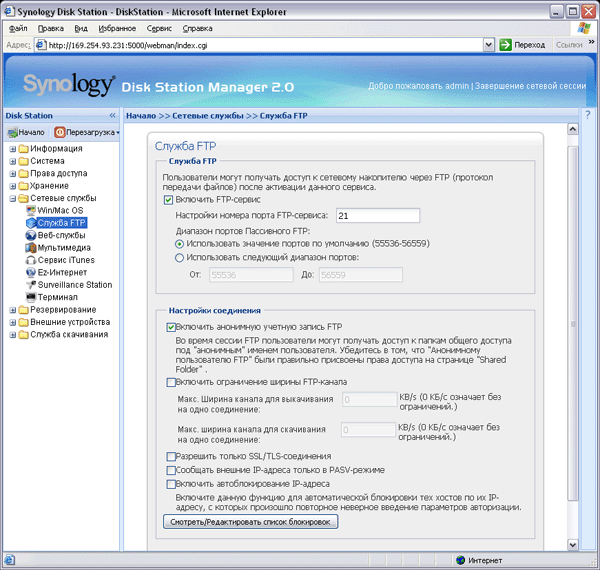Click Завершение сетевой сессии logout link

[x=530, y=86]
